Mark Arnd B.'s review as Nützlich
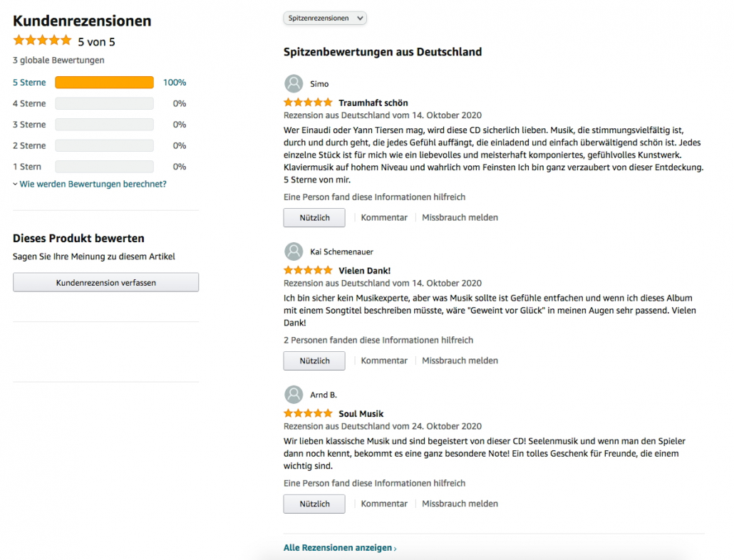 (314, 504)
